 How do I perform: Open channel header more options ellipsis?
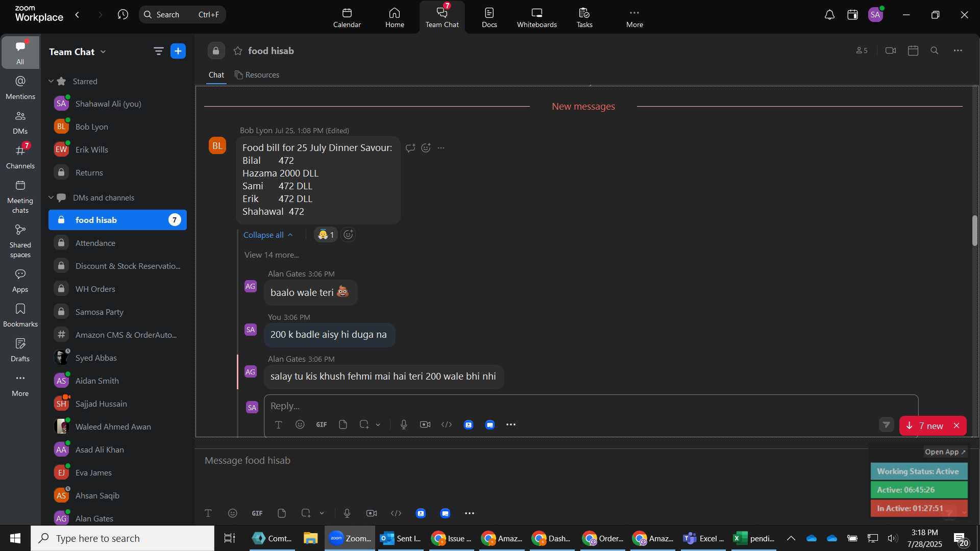coord(958,51)
